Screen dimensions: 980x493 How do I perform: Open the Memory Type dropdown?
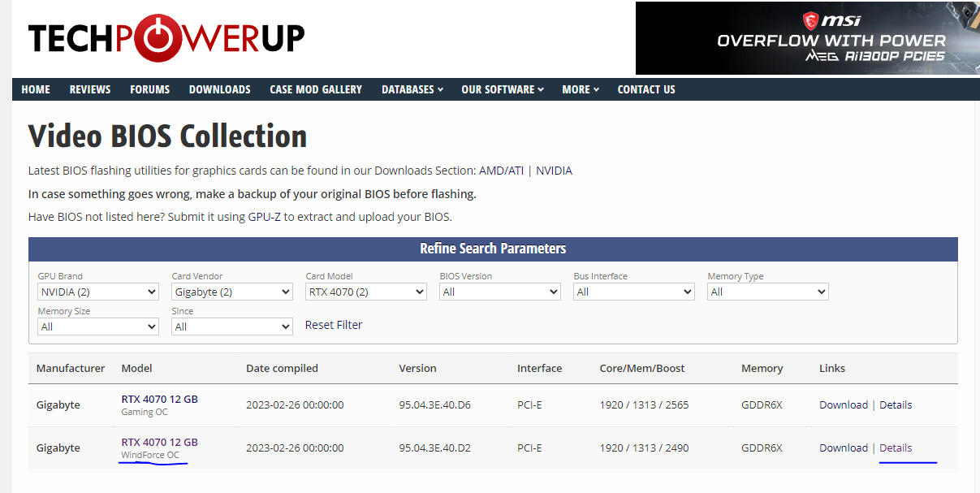768,292
